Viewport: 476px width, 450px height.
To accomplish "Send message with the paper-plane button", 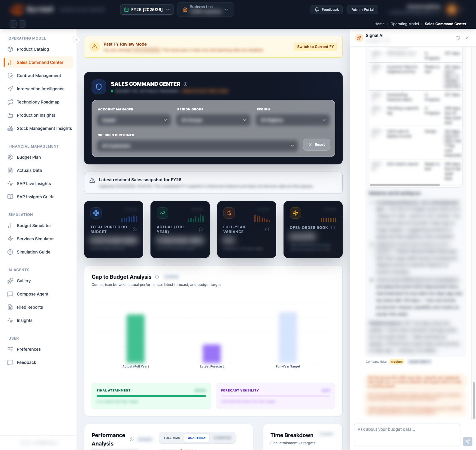I will (x=467, y=441).
